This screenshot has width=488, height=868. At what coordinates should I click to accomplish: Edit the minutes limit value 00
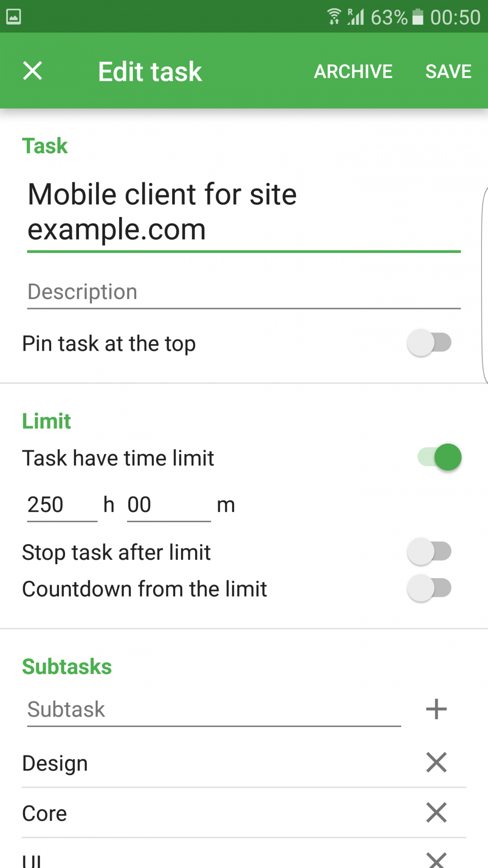click(168, 505)
